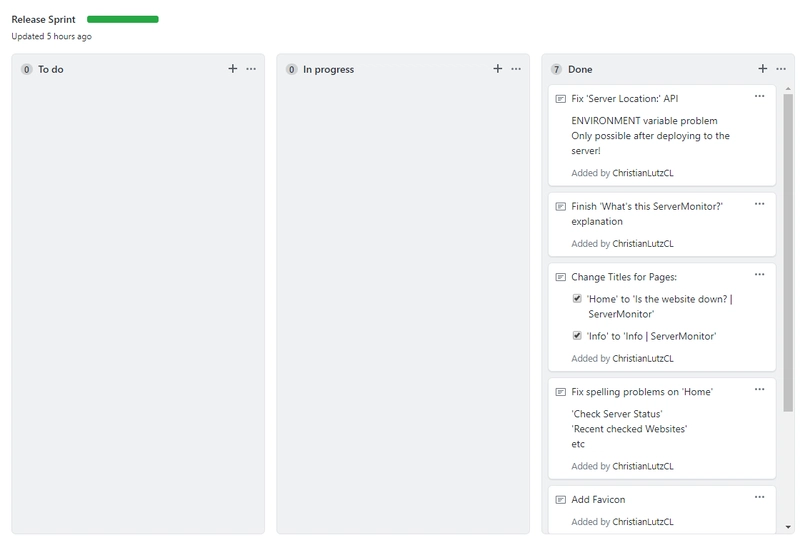800x540 pixels.
Task: Click note icon on 'Add Favicon' card
Action: [560, 500]
